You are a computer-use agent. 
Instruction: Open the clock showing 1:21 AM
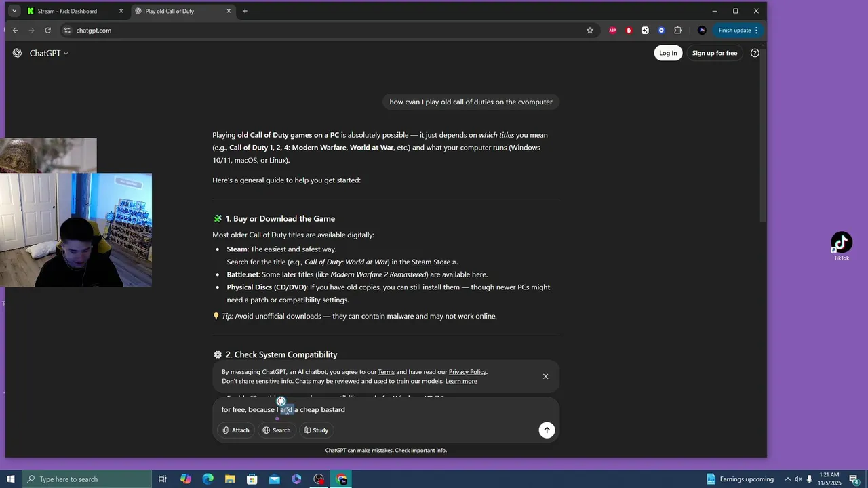[x=829, y=479]
